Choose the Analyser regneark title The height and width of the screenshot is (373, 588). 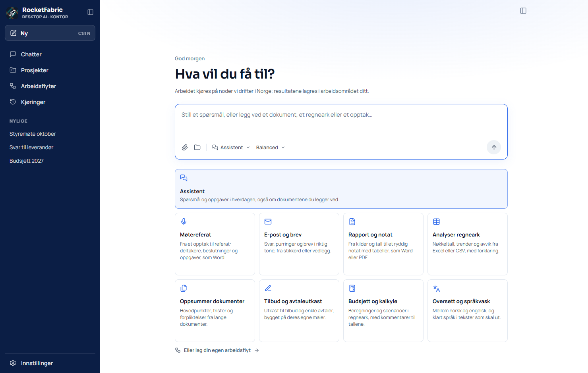[456, 235]
